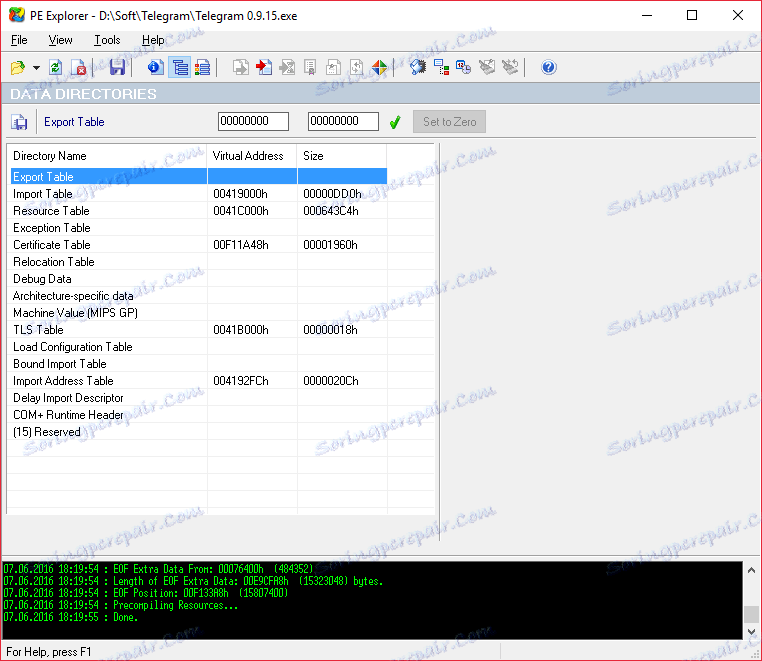Screen dimensions: 762x661
Task: Select the Load Configuration Table row
Action: [199, 347]
